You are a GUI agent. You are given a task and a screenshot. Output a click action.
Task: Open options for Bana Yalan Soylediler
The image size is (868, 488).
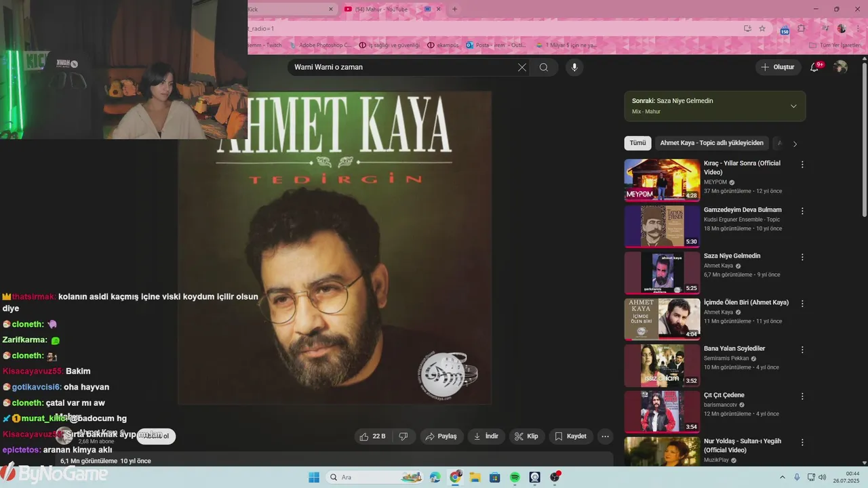point(802,350)
